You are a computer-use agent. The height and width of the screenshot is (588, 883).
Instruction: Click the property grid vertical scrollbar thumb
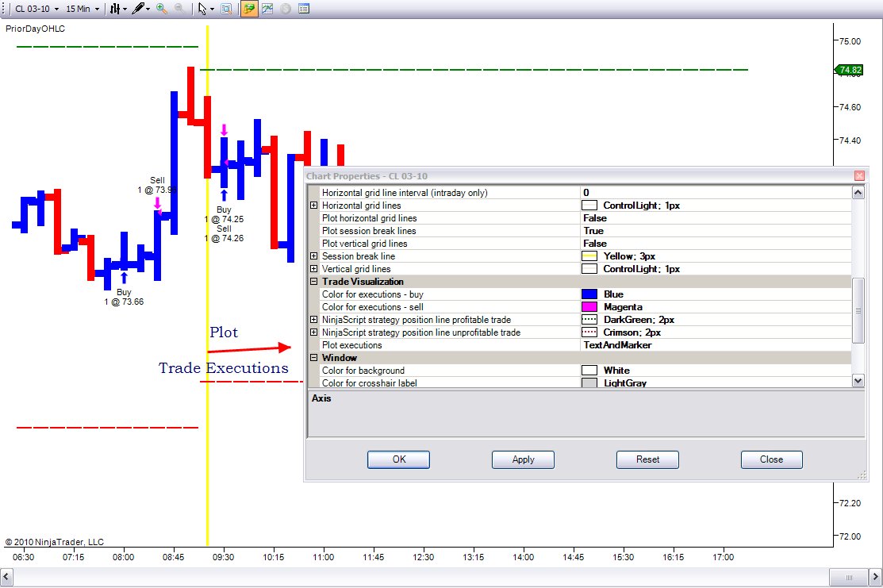tap(858, 310)
